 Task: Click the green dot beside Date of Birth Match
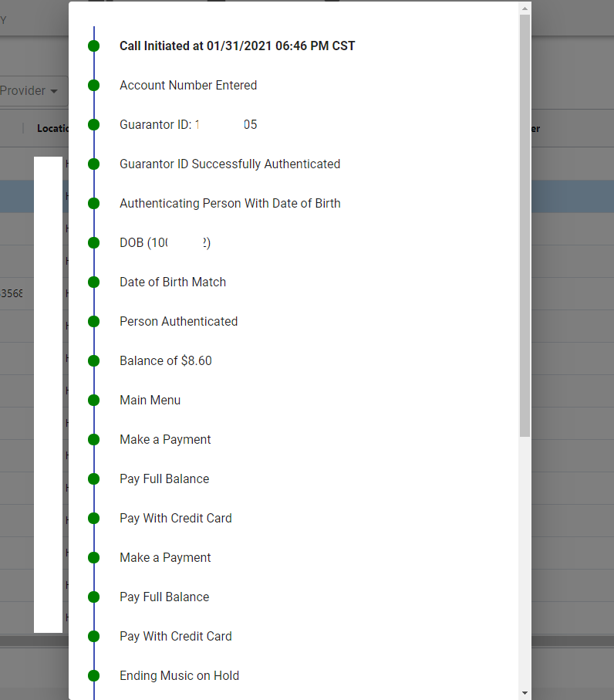pyautogui.click(x=93, y=282)
